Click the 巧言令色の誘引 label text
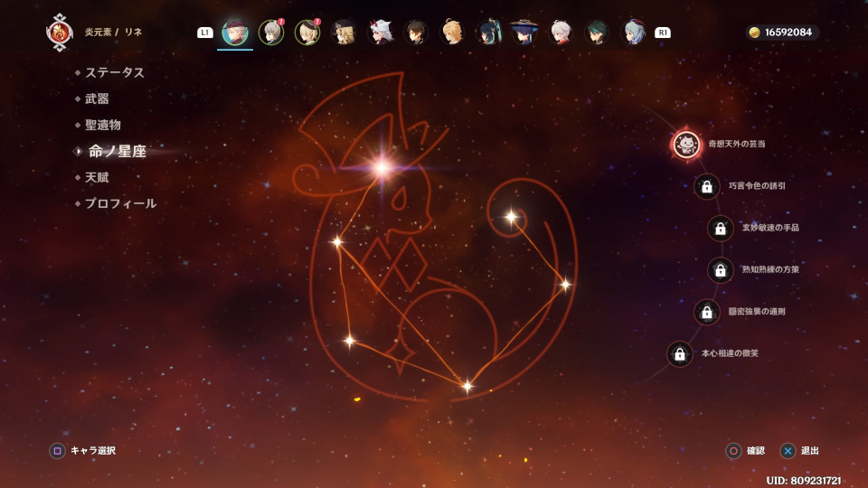The height and width of the screenshot is (488, 868). 757,186
